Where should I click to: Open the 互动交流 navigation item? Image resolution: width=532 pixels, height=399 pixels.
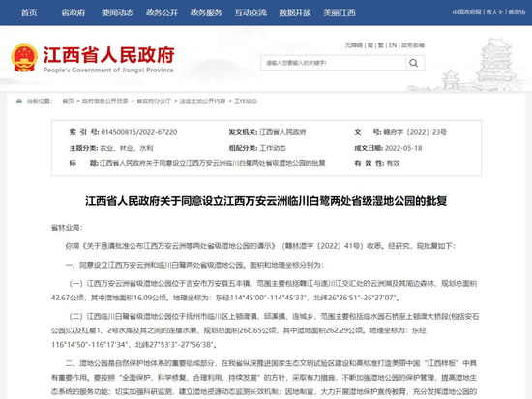pyautogui.click(x=251, y=13)
